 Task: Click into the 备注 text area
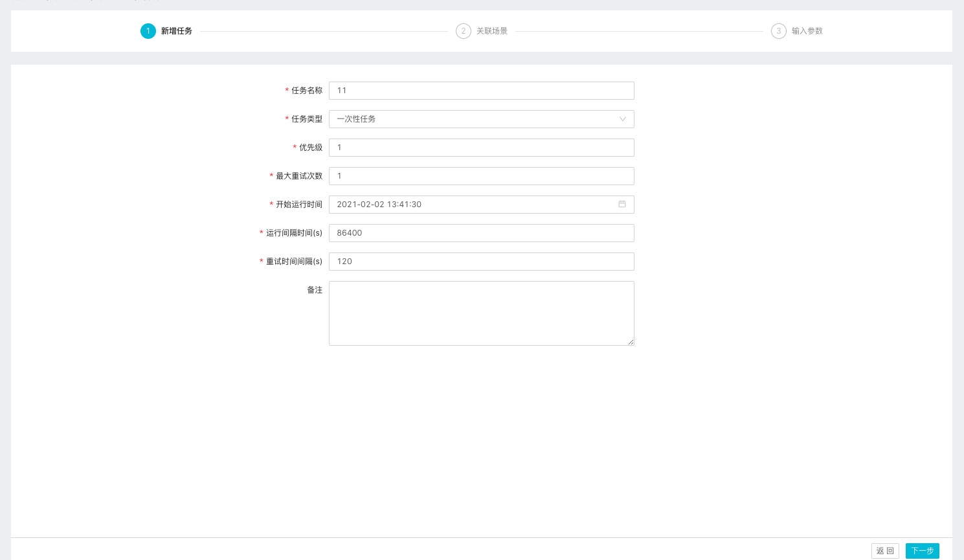482,313
